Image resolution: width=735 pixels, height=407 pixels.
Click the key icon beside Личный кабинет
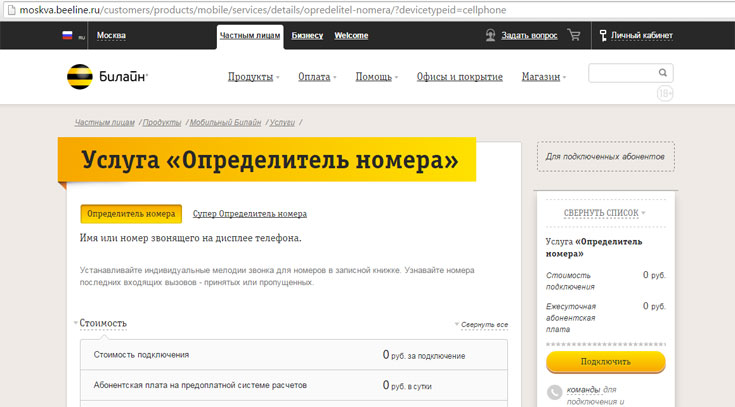coord(603,35)
